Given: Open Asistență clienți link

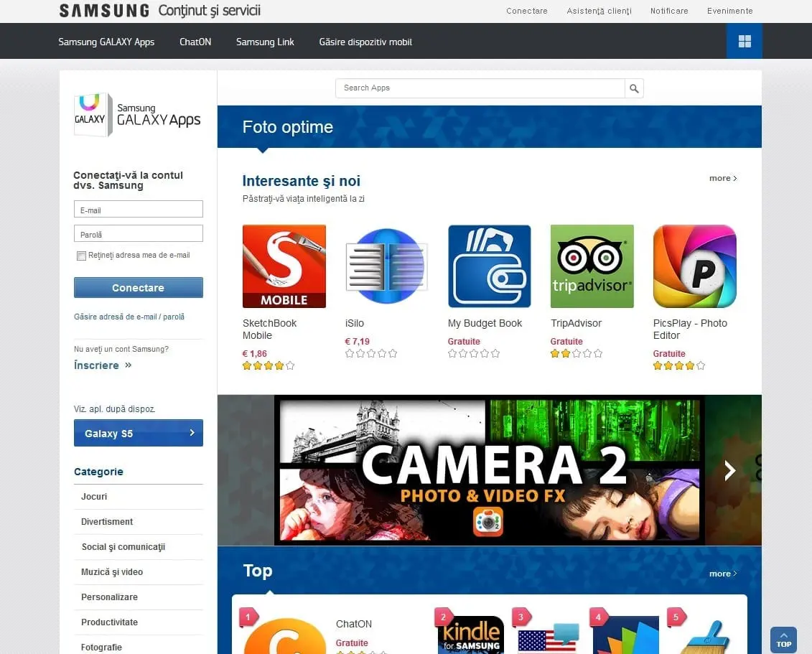Looking at the screenshot, I should tap(599, 11).
